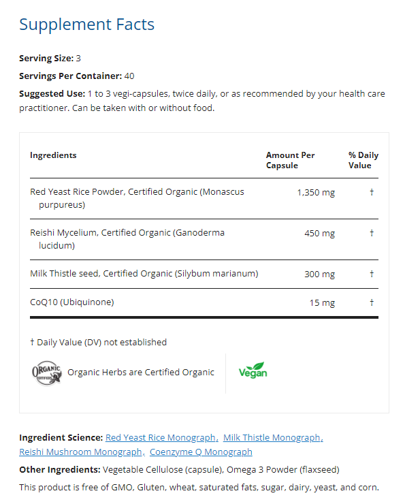Click the Suggested Use label

point(52,93)
